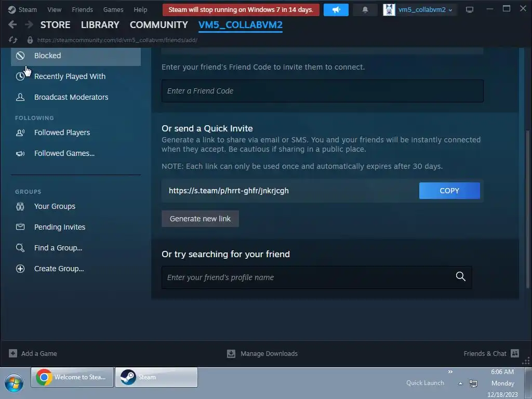Open Followed Players link
The width and height of the screenshot is (532, 399).
[x=62, y=132]
